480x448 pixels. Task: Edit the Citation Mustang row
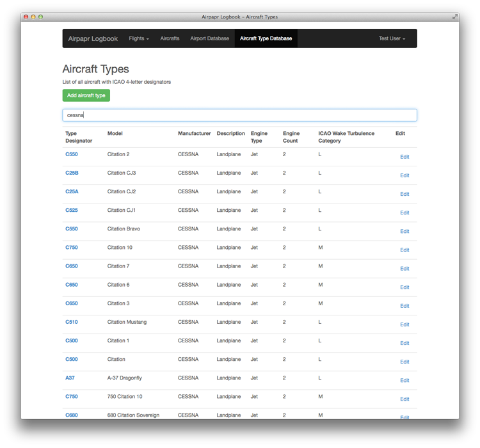[404, 324]
